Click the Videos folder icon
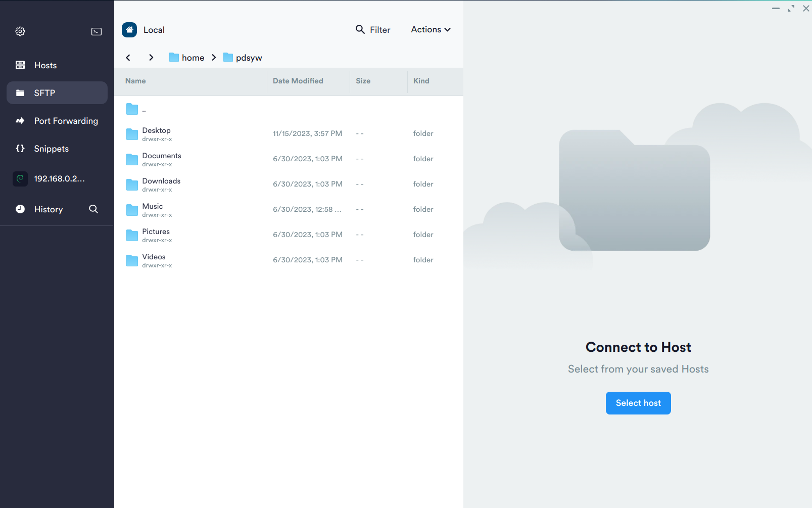The height and width of the screenshot is (508, 812). click(132, 260)
